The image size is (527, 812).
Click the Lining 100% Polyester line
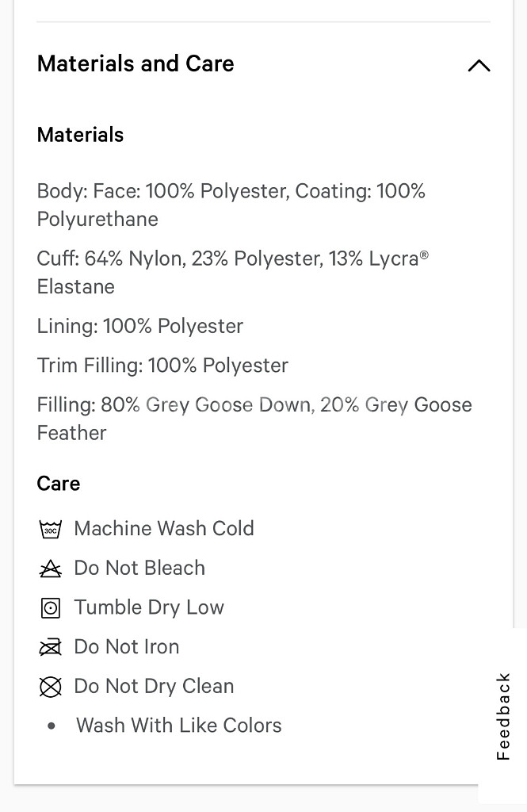[140, 326]
